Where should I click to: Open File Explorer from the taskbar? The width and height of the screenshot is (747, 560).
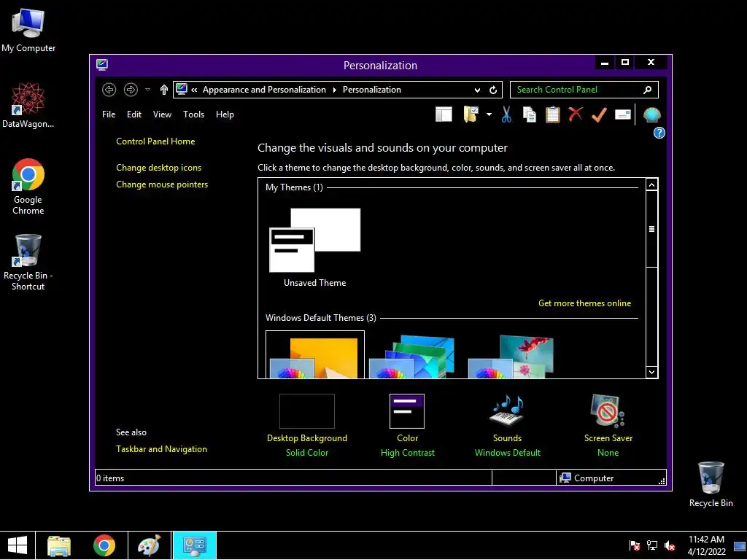59,545
